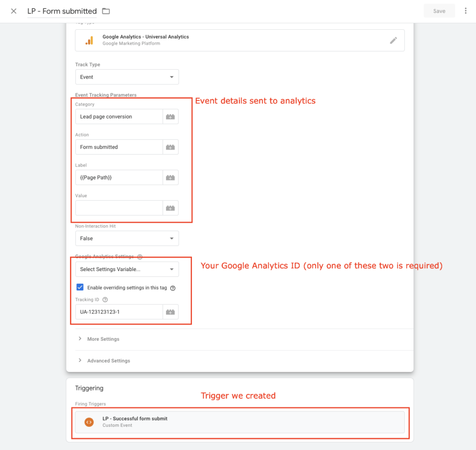Insert a variable in the Tracking ID field
Viewport: 476px width, 450px height.
coord(170,312)
